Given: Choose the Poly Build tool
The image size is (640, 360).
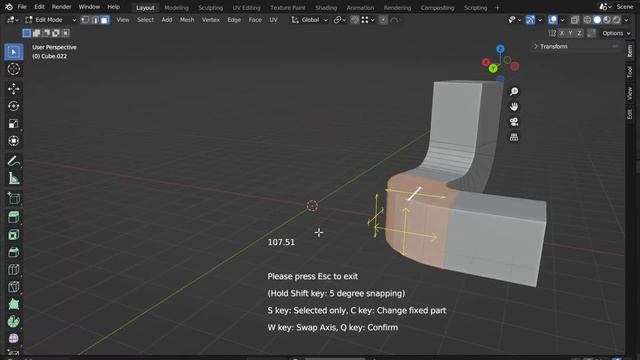Looking at the screenshot, I should click(x=13, y=304).
